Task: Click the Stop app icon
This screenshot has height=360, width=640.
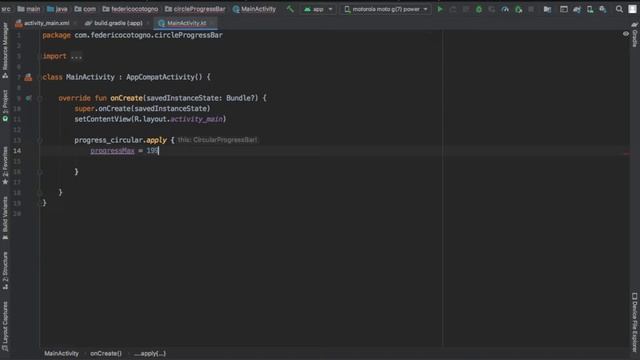Action: pyautogui.click(x=531, y=9)
